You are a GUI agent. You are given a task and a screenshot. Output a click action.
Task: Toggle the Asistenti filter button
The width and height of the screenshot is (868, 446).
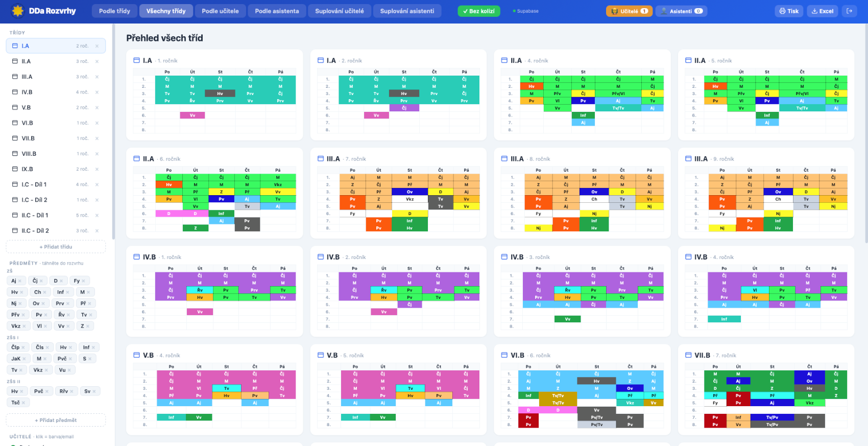pos(681,11)
